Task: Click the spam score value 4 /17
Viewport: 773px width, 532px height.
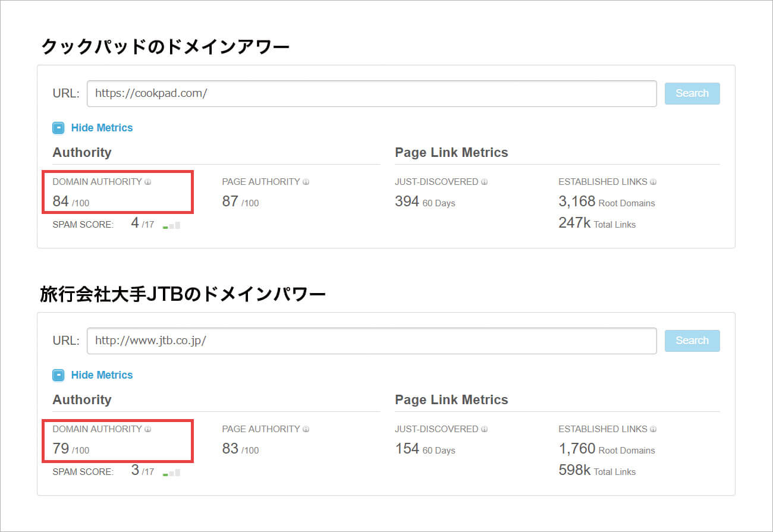Action: [143, 223]
